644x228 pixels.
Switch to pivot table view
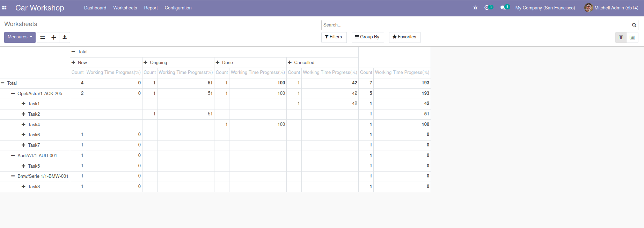click(x=621, y=37)
